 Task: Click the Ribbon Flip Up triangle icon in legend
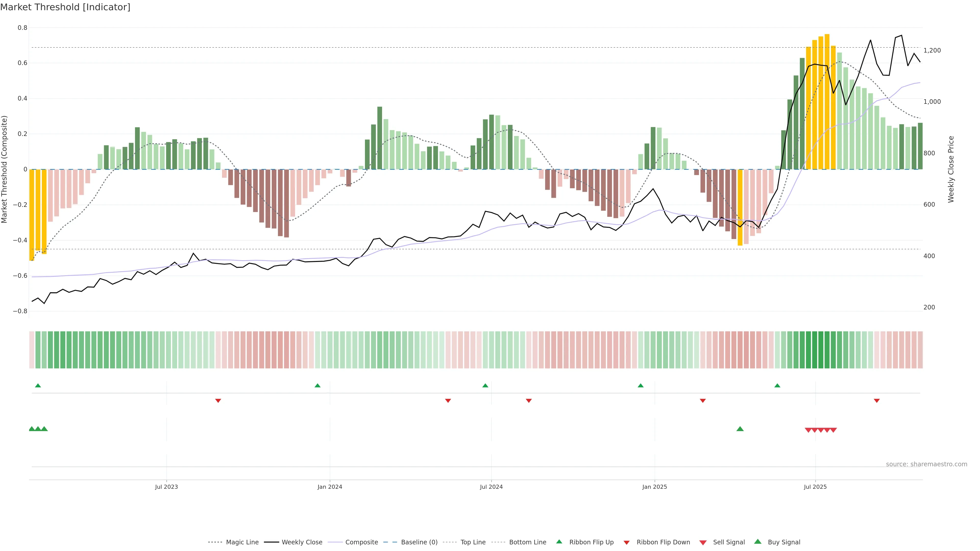(559, 542)
